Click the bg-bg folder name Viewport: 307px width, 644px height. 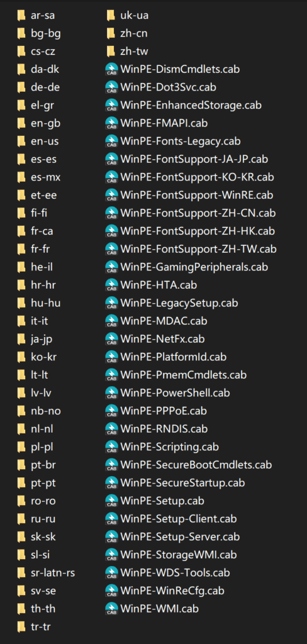[46, 34]
